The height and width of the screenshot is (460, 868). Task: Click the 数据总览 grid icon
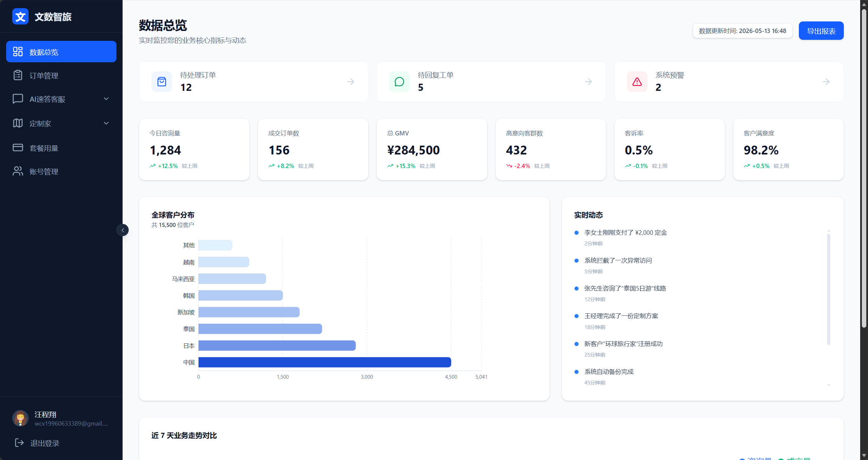[18, 52]
